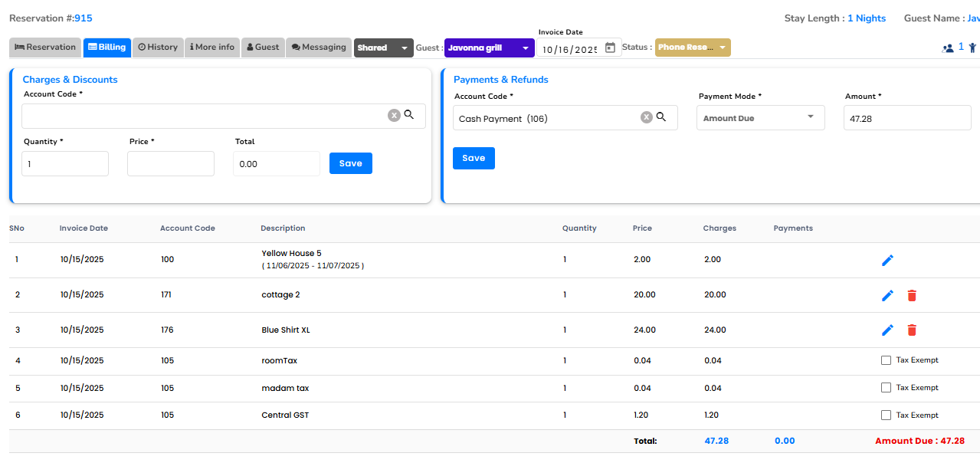Search account codes in Payments & Refunds
980x463 pixels.
point(661,117)
